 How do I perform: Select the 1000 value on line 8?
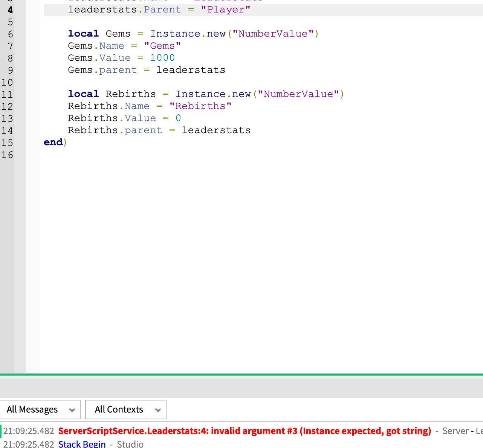[162, 58]
